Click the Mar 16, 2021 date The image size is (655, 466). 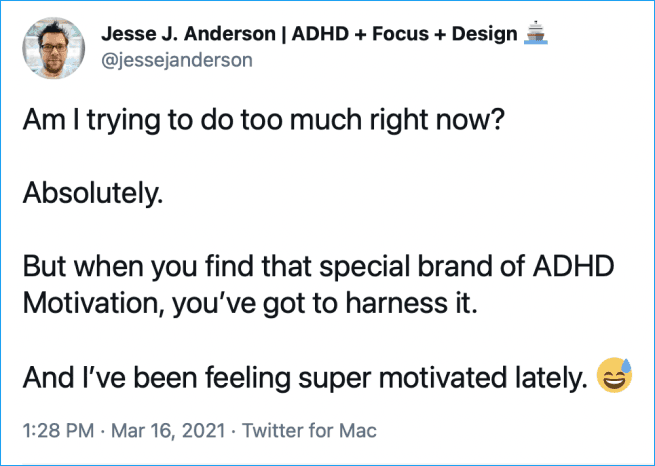pos(168,431)
